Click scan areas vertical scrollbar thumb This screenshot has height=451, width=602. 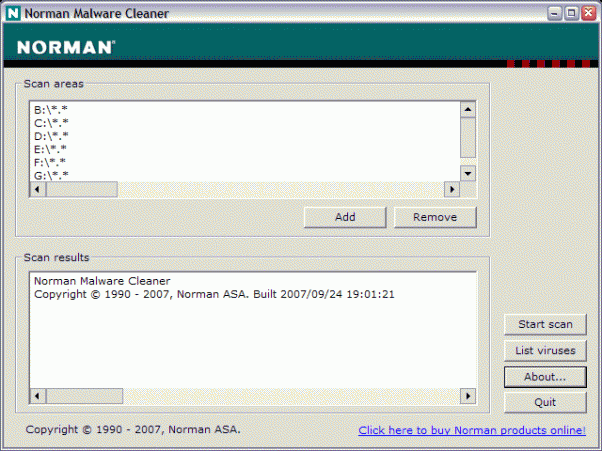pos(468,137)
